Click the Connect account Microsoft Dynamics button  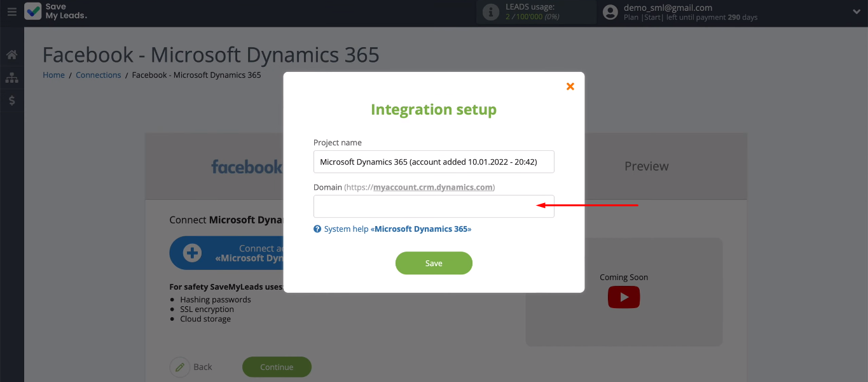pyautogui.click(x=226, y=253)
